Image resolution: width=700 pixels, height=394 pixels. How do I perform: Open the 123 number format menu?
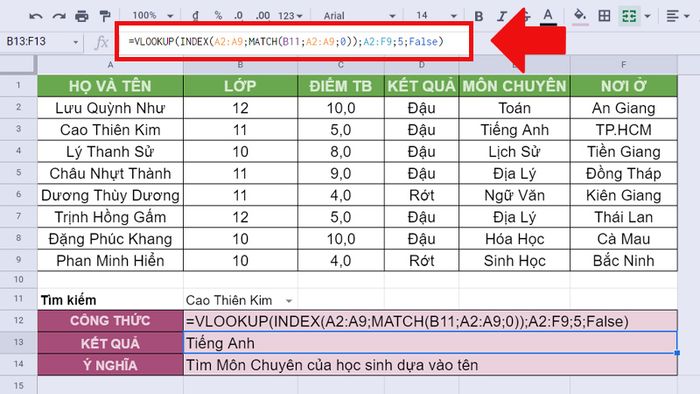tap(290, 16)
